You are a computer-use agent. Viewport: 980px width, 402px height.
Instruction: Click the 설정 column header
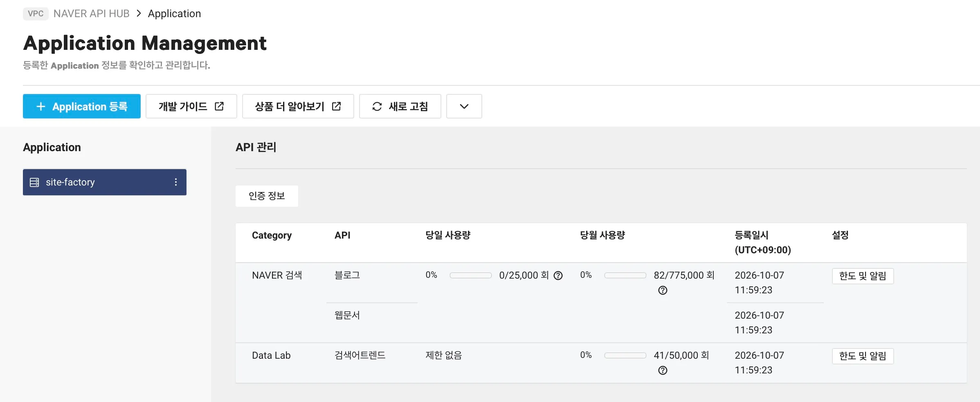coord(840,235)
